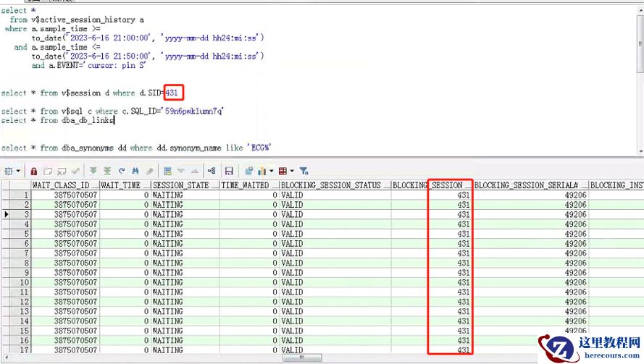Click the SESSION_STATE column header

pyautogui.click(x=181, y=185)
